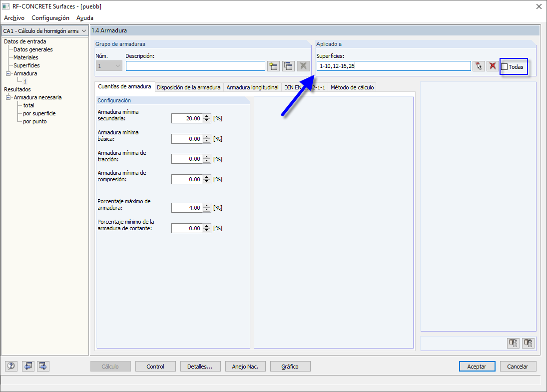Increase Armadura mínima de tracción value
This screenshot has width=547, height=392.
coord(207,157)
